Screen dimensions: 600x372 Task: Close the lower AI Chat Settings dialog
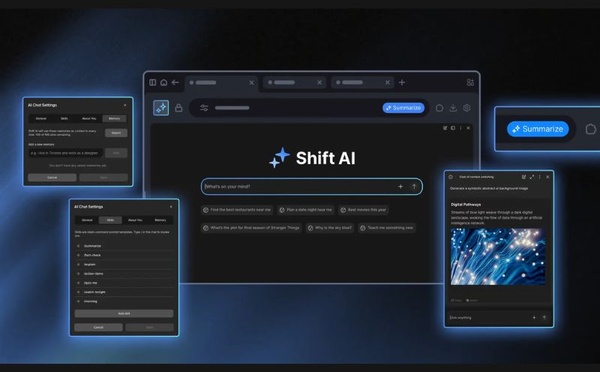(171, 207)
